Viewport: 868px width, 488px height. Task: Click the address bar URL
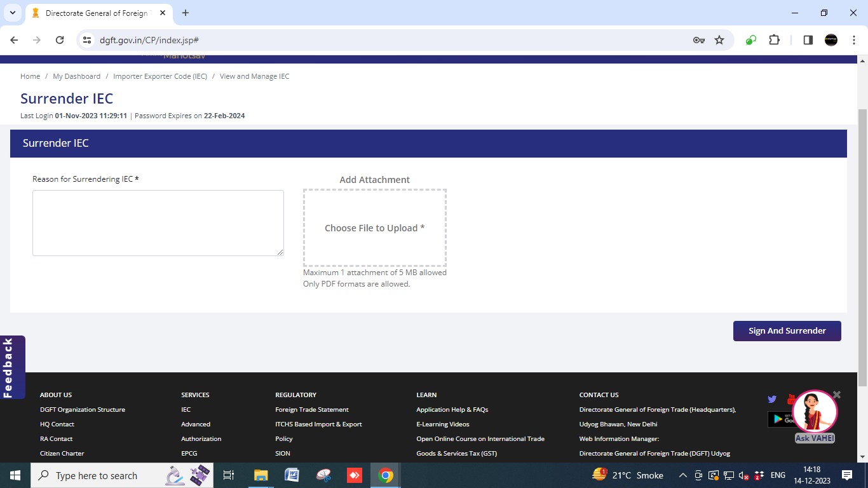[x=149, y=40]
